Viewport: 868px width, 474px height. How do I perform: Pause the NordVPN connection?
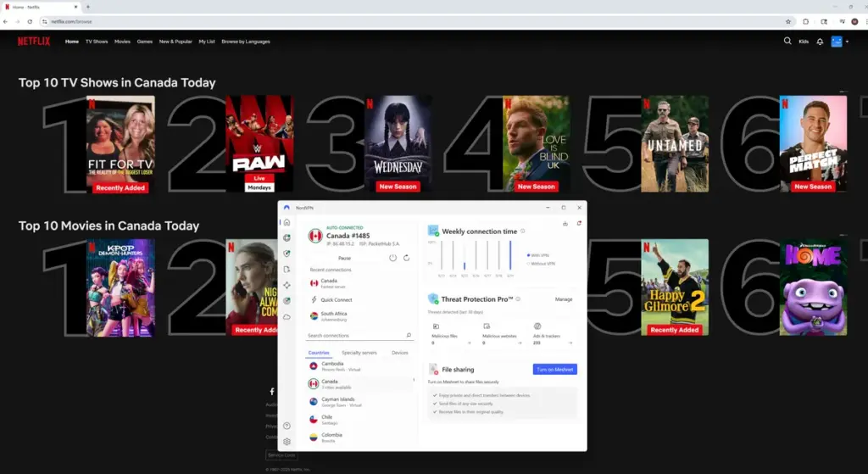click(x=344, y=258)
